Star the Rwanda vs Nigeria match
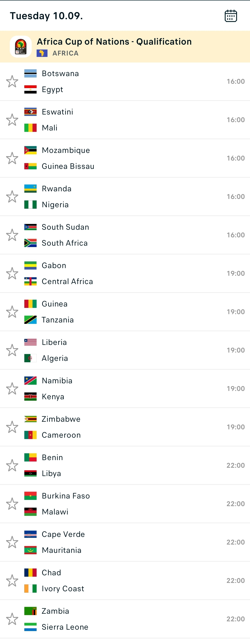This screenshot has height=644, width=250. click(x=12, y=196)
